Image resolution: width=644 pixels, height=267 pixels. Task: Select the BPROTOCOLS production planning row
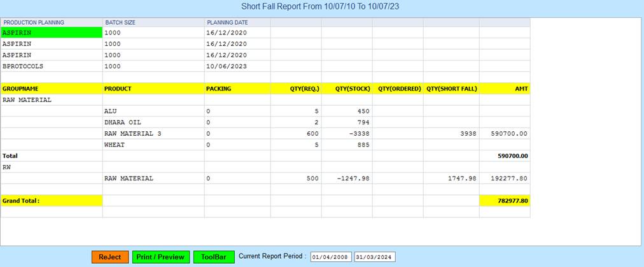click(x=52, y=66)
